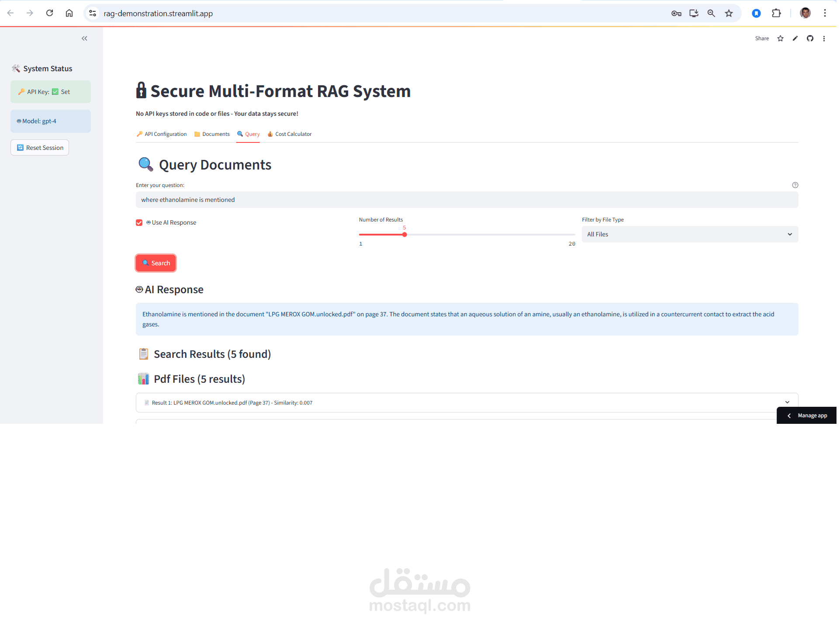Collapse the sidebar with double-chevron icon

[x=84, y=38]
